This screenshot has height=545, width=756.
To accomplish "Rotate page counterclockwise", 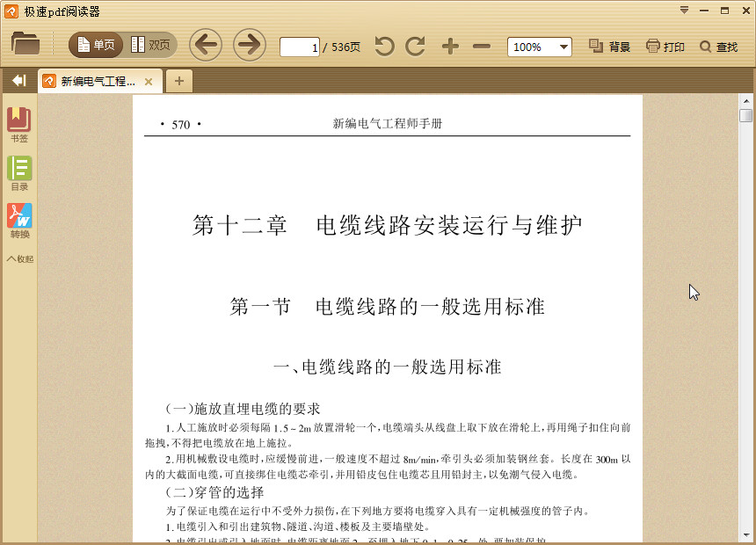I will click(384, 47).
